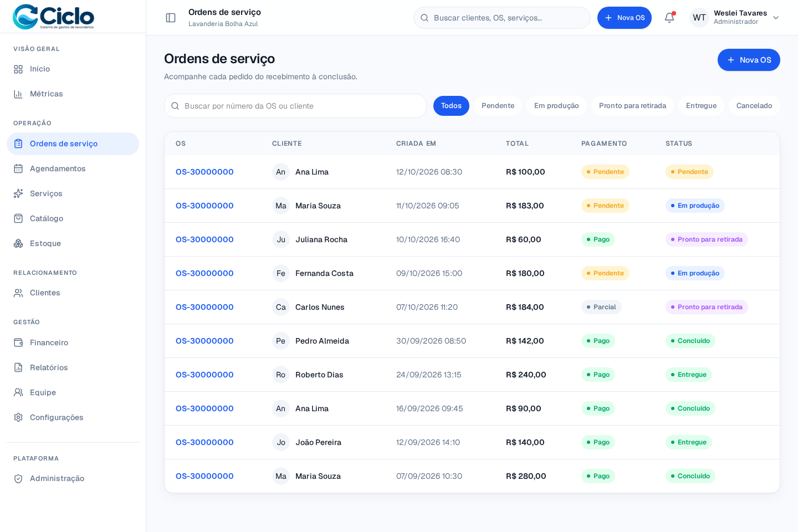Click the Estoque boxes icon
The width and height of the screenshot is (798, 532).
[18, 243]
